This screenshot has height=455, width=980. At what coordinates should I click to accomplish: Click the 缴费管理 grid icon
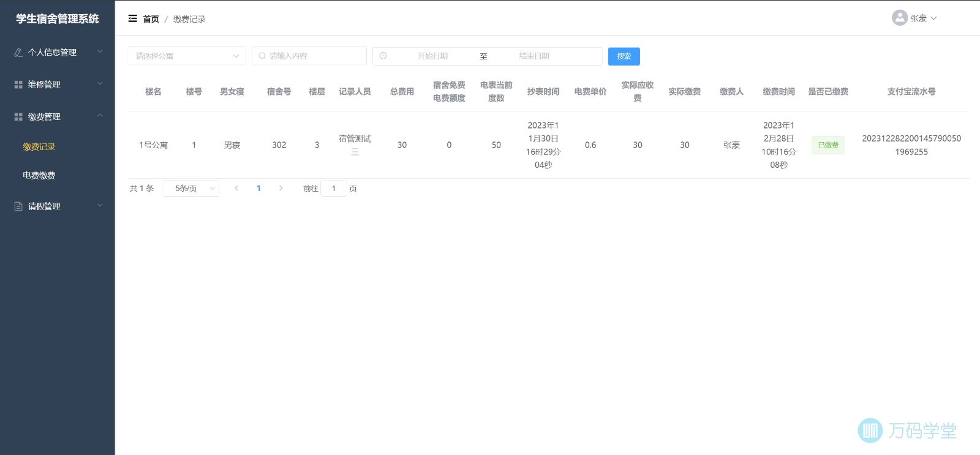click(x=18, y=116)
